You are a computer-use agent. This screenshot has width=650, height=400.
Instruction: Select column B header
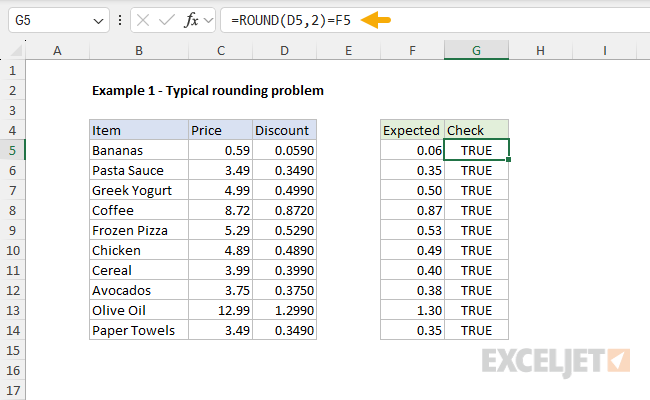point(139,51)
